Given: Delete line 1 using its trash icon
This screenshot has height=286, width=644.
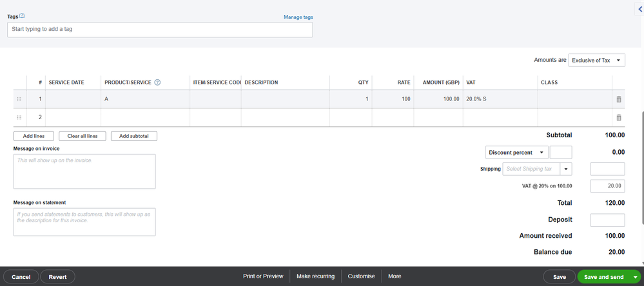Looking at the screenshot, I should (x=618, y=99).
